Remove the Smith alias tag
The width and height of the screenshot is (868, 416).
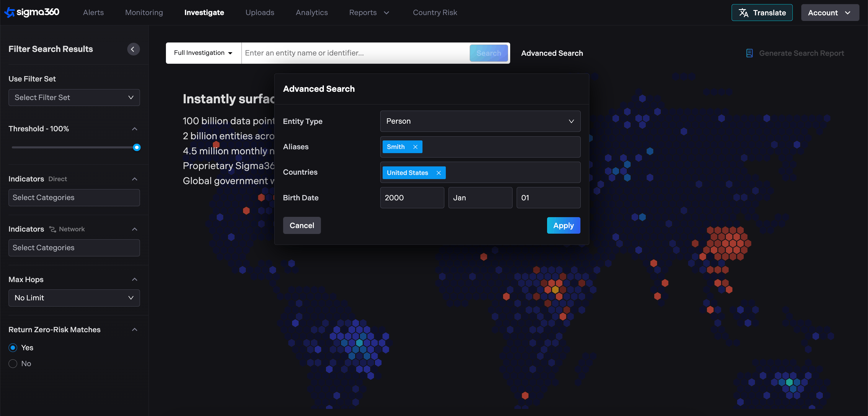[x=415, y=147]
